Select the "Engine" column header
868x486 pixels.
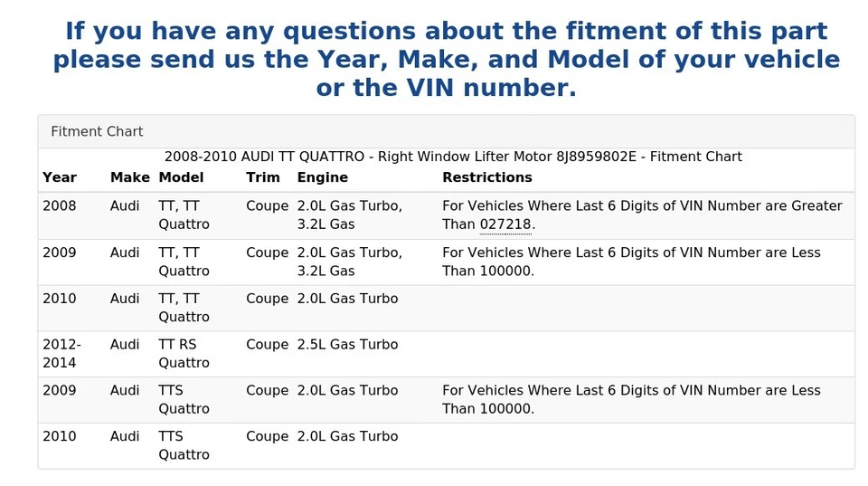point(322,177)
